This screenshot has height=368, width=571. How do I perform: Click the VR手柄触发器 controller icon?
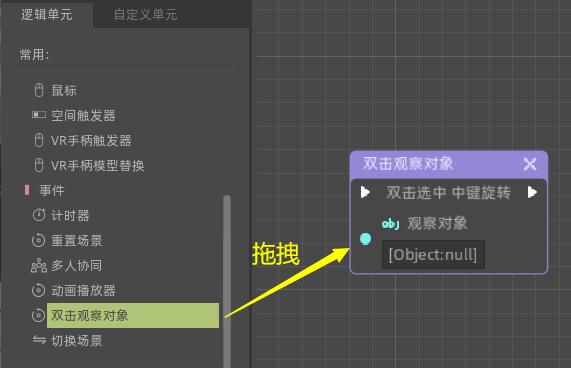click(x=39, y=140)
